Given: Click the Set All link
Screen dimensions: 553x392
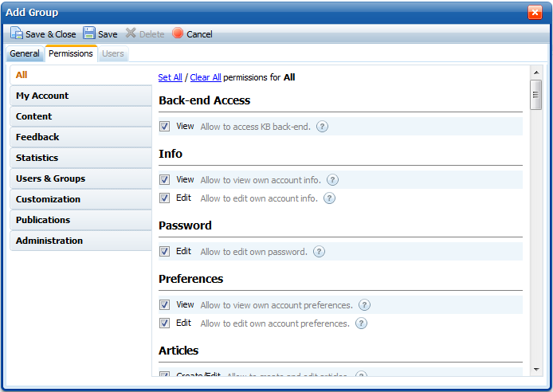Looking at the screenshot, I should pos(170,77).
